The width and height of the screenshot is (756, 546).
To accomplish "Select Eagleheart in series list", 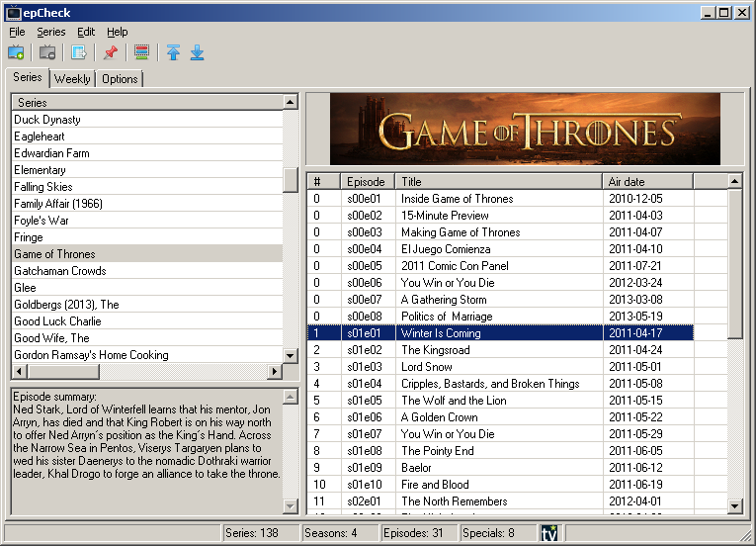I will [x=147, y=136].
